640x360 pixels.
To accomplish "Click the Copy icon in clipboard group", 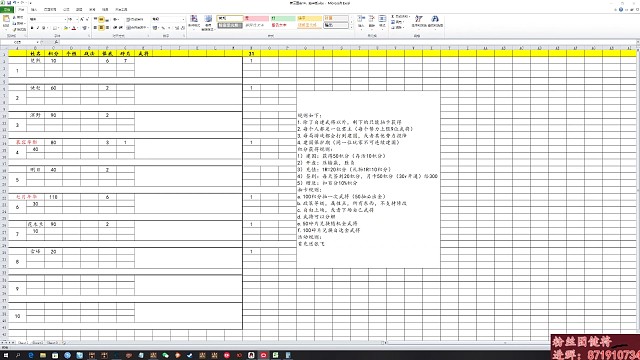I will (x=15, y=23).
